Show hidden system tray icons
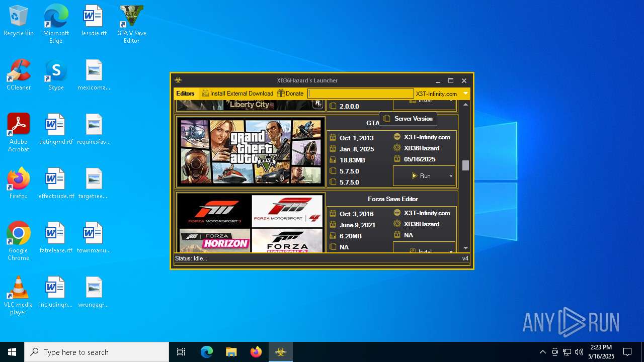 click(542, 352)
